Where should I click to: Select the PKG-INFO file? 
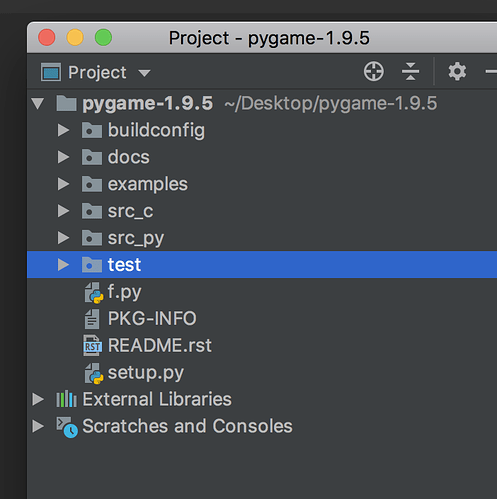[152, 319]
